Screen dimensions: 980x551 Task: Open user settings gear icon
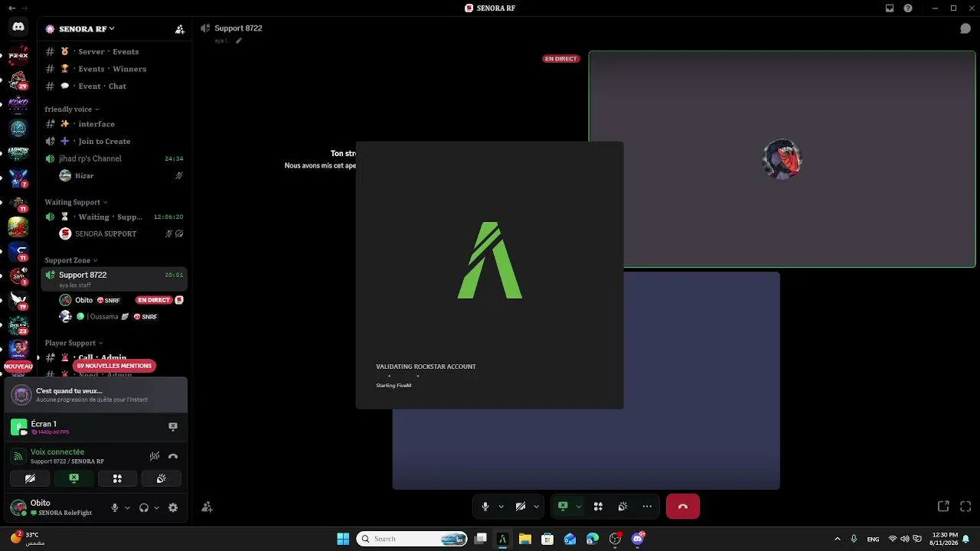tap(173, 507)
